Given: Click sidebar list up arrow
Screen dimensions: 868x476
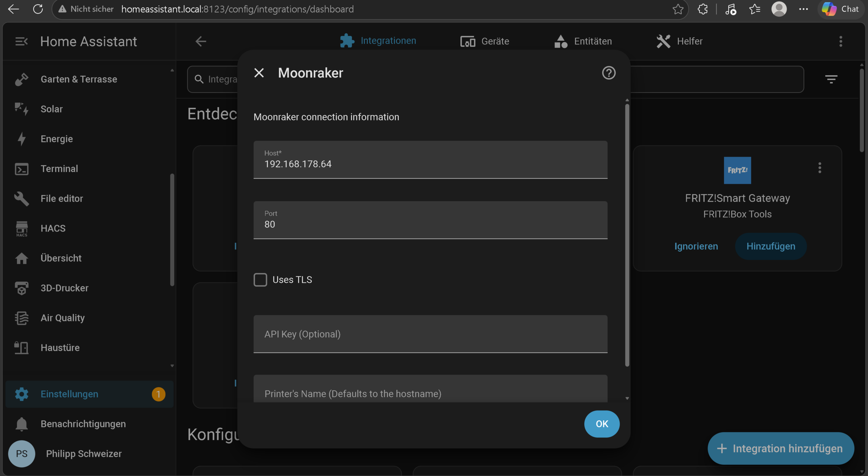Looking at the screenshot, I should pos(172,70).
